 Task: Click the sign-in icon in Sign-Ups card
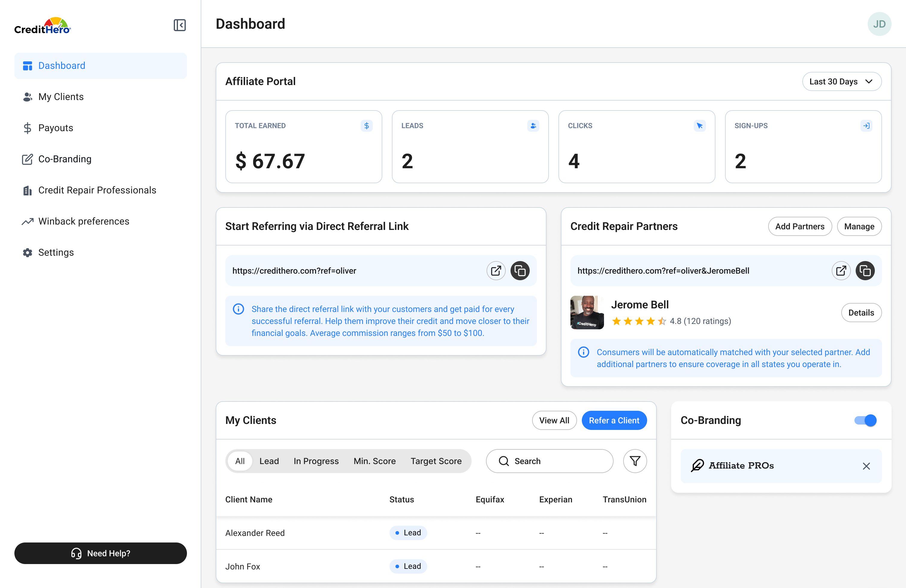(866, 125)
